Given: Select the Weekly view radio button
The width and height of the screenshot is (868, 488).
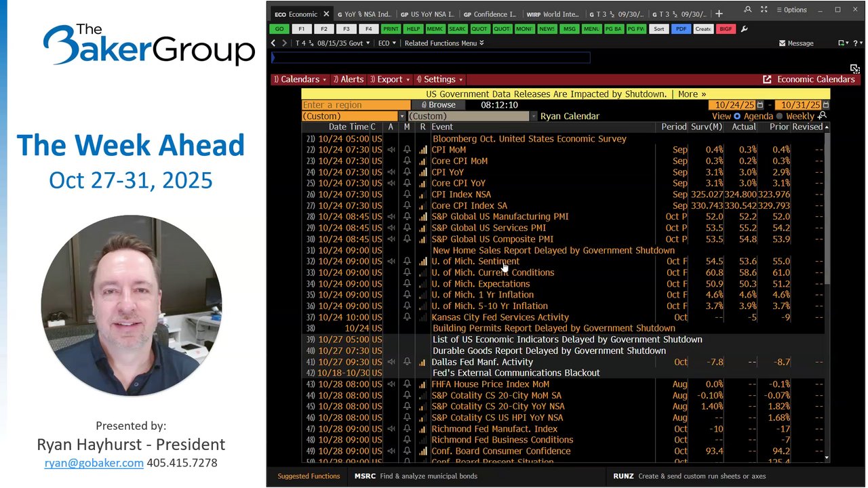Looking at the screenshot, I should [x=779, y=117].
